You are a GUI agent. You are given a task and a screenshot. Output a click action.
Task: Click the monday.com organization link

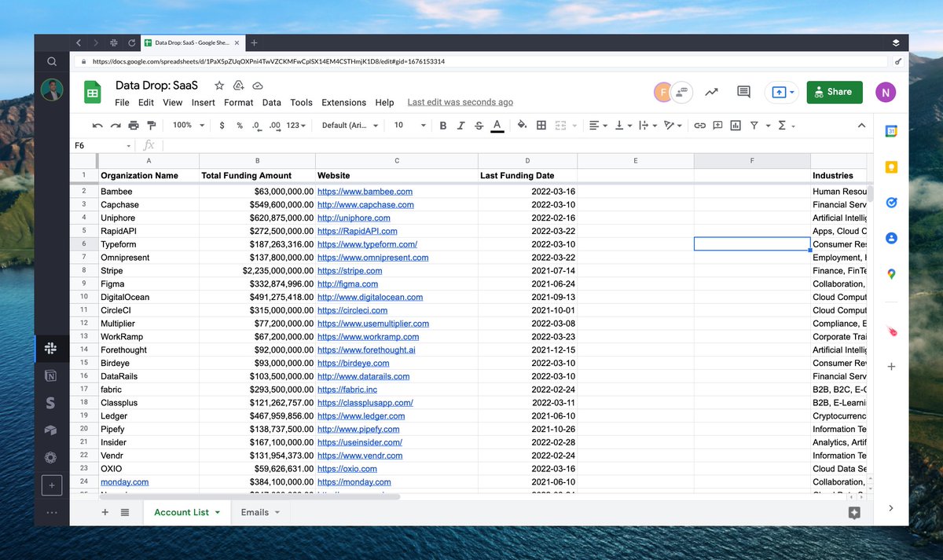click(x=124, y=482)
